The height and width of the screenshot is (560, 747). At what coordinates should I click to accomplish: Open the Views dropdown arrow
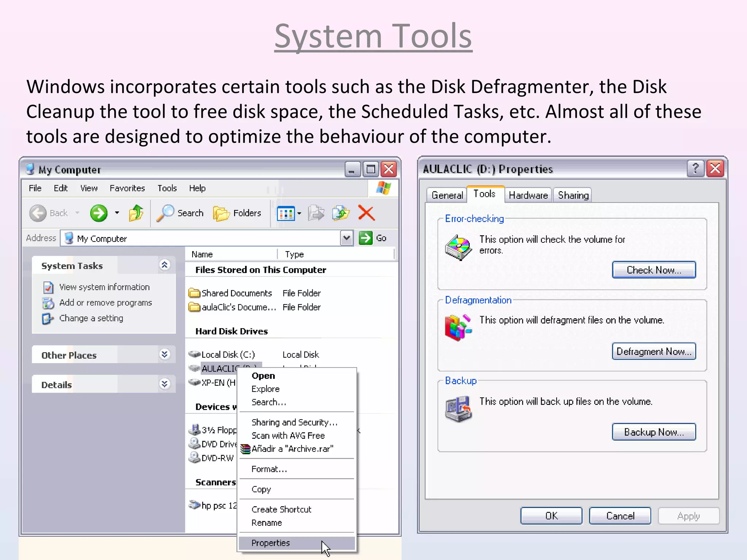point(299,214)
